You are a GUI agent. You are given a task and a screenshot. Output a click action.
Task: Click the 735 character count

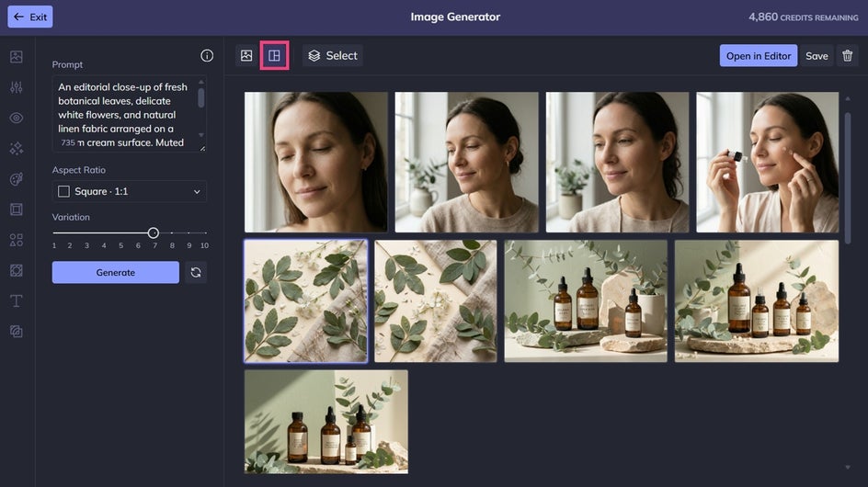point(68,142)
